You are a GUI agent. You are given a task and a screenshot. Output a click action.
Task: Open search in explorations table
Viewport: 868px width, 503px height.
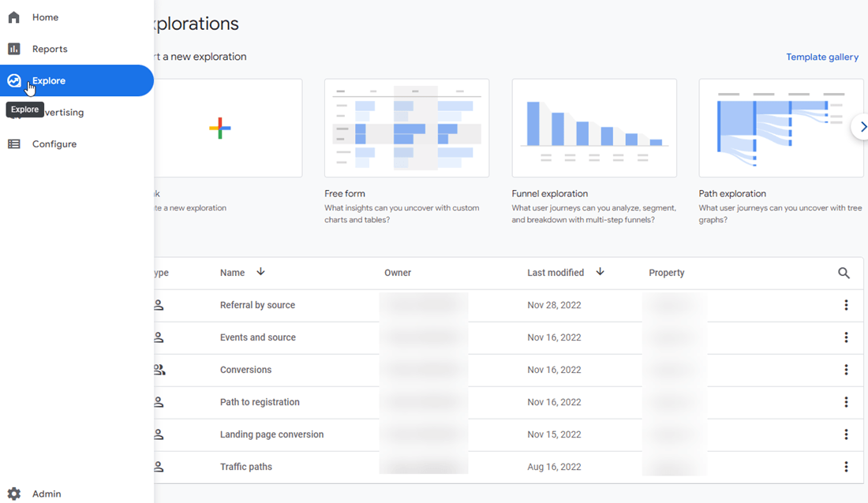click(844, 273)
